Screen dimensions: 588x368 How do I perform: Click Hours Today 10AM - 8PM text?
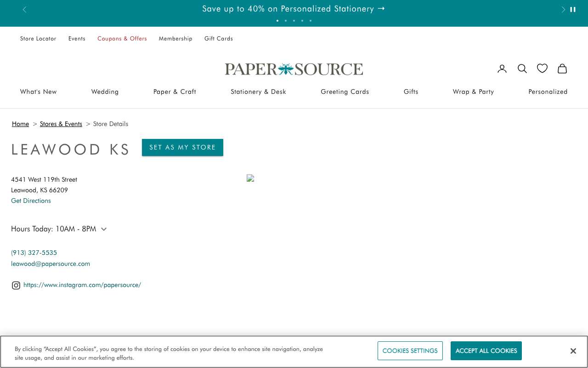coord(54,229)
